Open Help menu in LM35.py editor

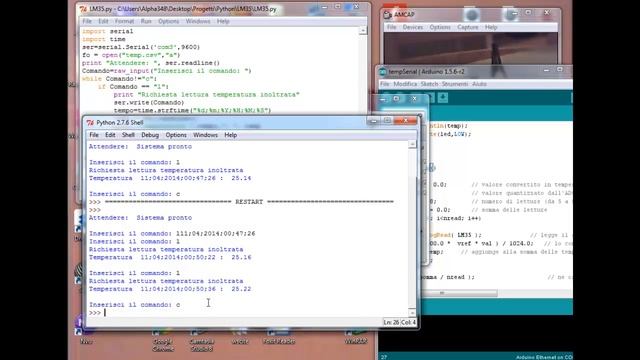(223, 21)
